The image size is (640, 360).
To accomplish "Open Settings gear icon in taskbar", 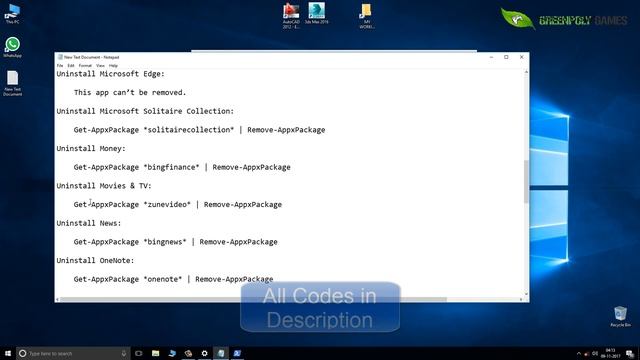I will 204,353.
